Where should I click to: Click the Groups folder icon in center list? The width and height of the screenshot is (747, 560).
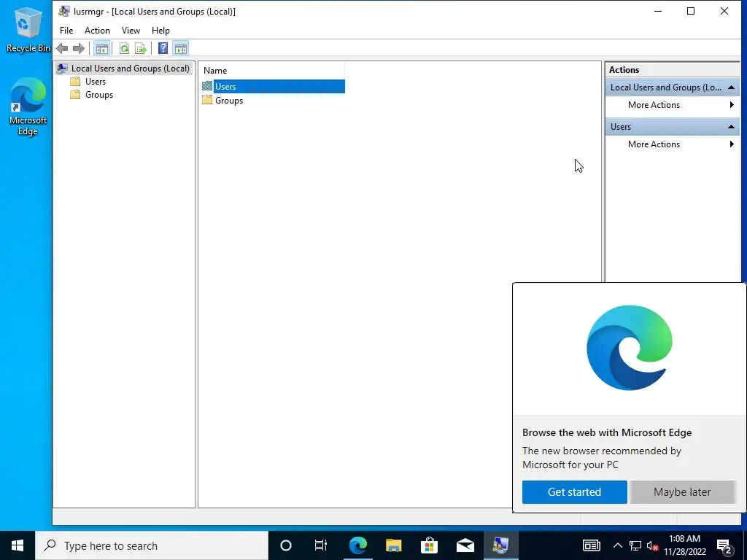coord(206,100)
